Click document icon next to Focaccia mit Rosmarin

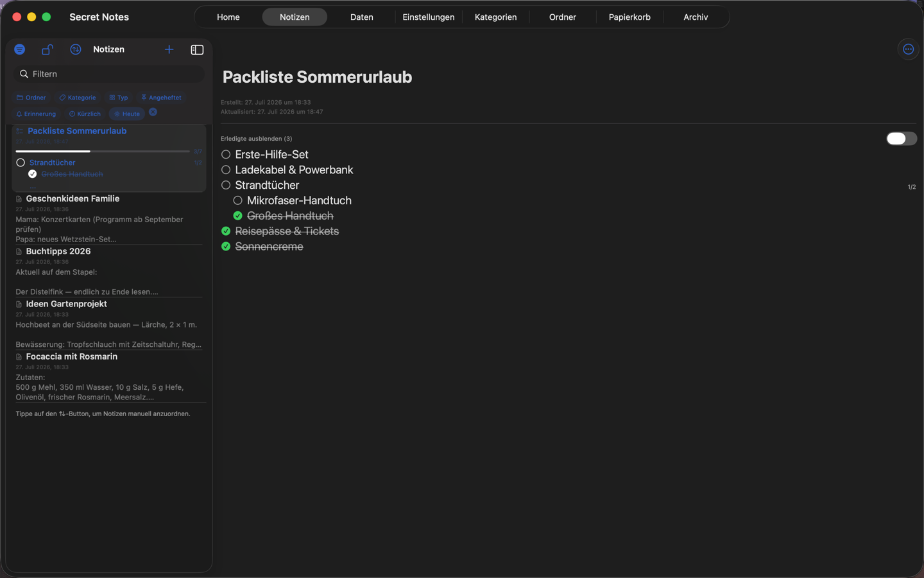pyautogui.click(x=19, y=357)
